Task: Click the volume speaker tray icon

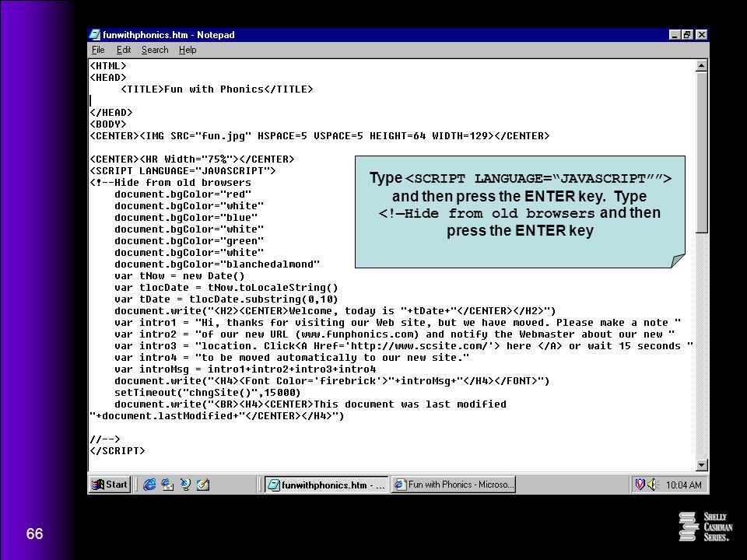Action: tap(652, 485)
